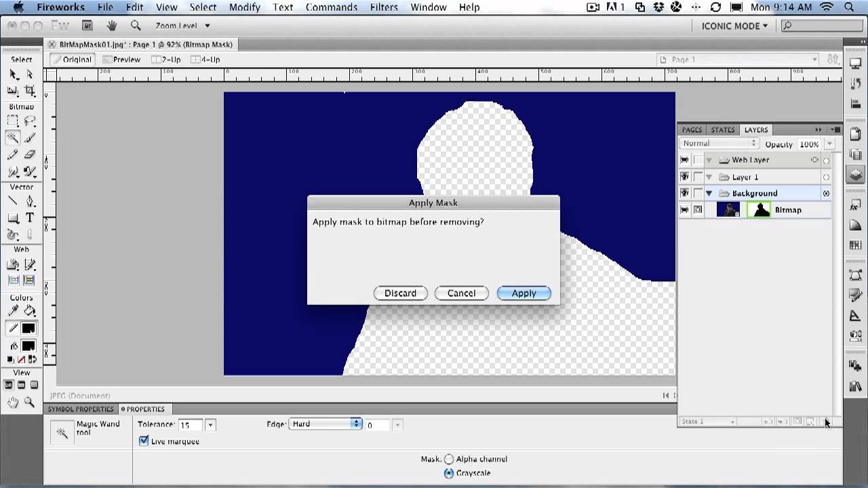Click the Discard button in dialog

(400, 293)
